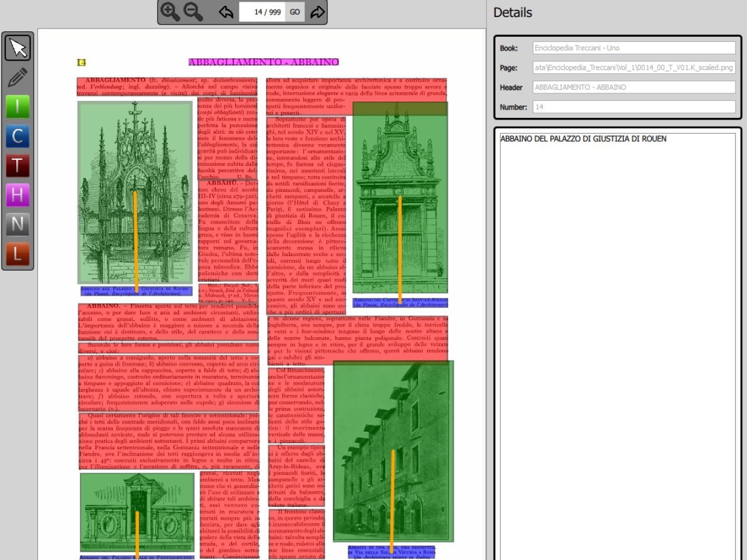The height and width of the screenshot is (560, 747).
Task: Select the pencil edit tool
Action: 18,78
